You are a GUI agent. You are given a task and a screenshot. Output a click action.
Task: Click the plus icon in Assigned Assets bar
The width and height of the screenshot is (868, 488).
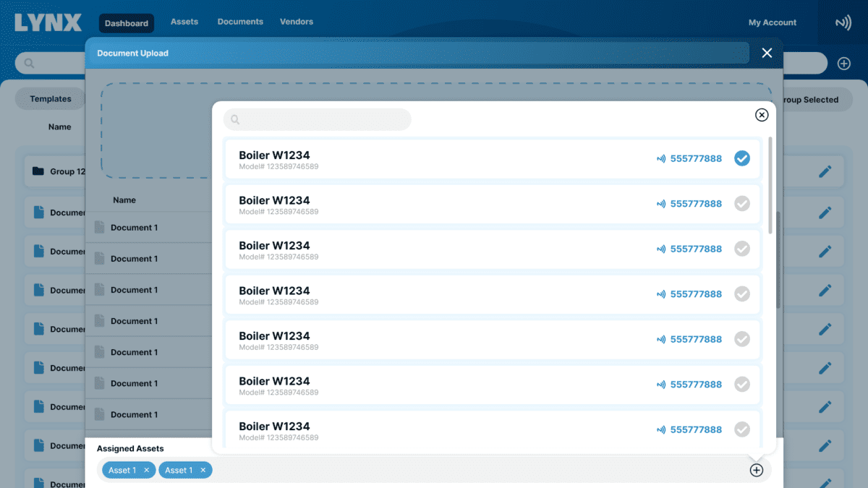(x=756, y=471)
